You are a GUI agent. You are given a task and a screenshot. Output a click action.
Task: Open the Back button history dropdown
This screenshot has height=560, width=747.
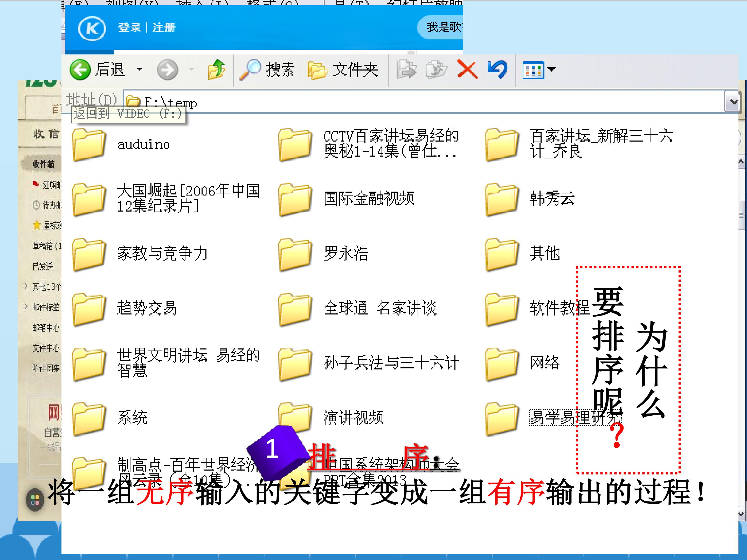[x=140, y=69]
